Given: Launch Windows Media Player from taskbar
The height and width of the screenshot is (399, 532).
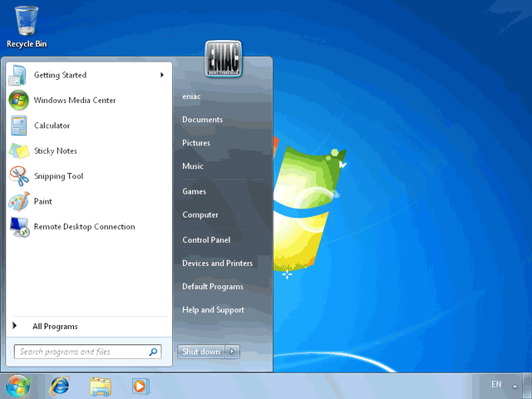Looking at the screenshot, I should [x=140, y=386].
